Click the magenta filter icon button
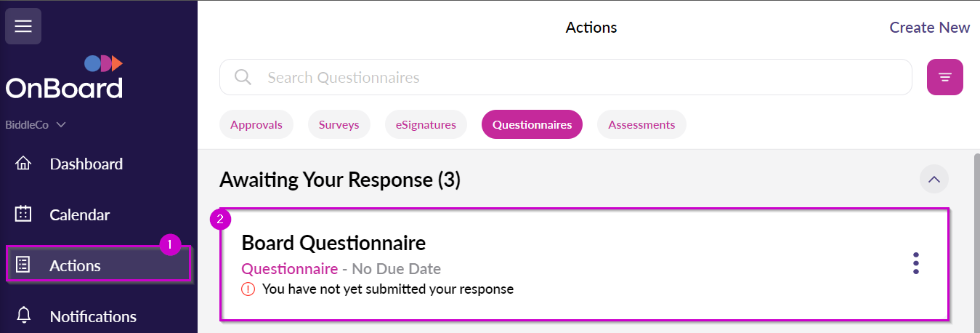The width and height of the screenshot is (980, 333). pos(944,77)
